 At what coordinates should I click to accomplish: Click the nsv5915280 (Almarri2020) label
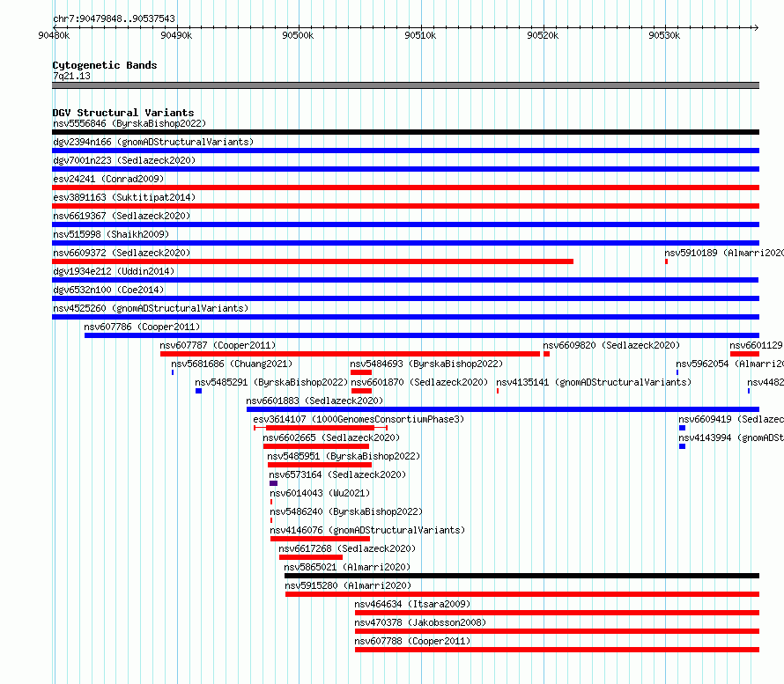348,585
